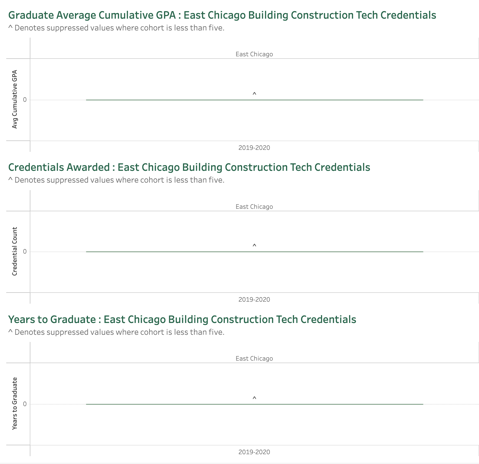Click the zero tick on Credential Count axis
This screenshot has width=479, height=464.
pos(25,251)
